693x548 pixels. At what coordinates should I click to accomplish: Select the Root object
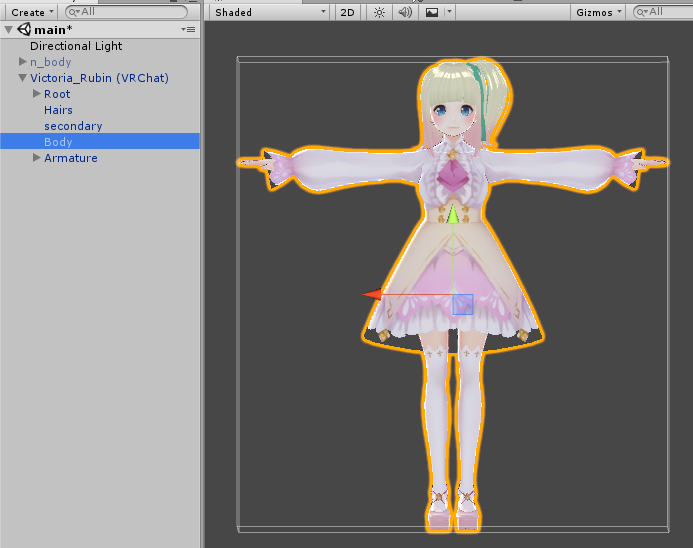(x=57, y=94)
